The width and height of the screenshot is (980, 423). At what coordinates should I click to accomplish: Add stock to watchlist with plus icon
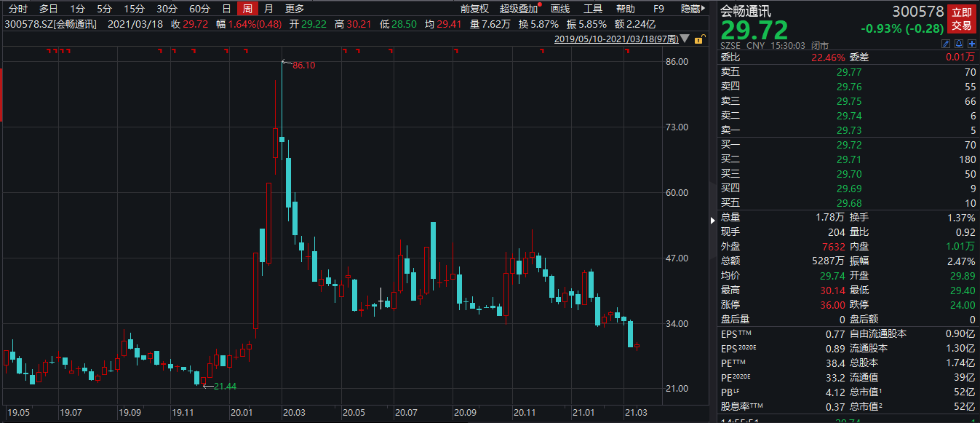[x=971, y=44]
